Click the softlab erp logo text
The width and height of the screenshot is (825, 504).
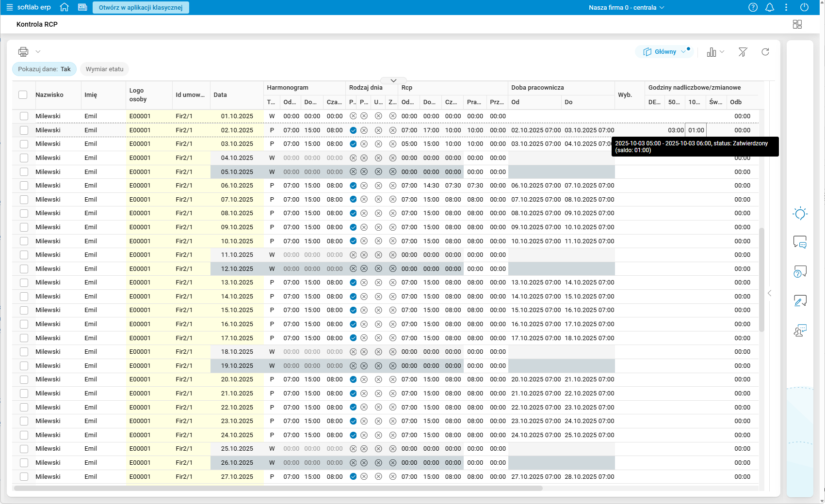(34, 7)
